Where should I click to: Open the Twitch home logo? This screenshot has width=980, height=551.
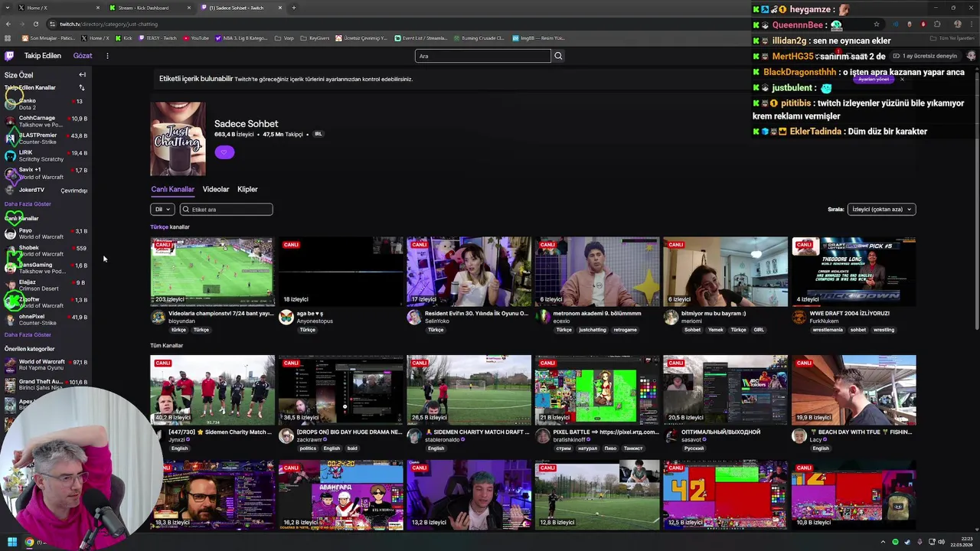9,56
